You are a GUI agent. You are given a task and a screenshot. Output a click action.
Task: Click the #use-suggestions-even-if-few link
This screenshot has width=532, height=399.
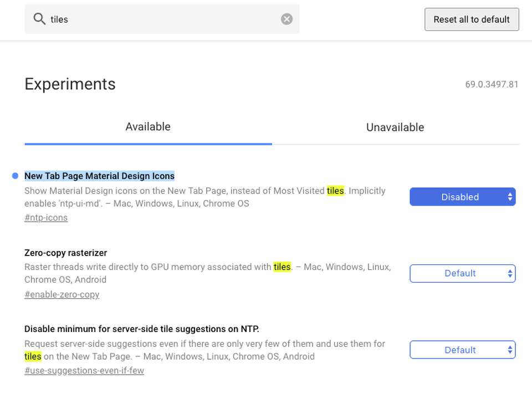pyautogui.click(x=84, y=371)
